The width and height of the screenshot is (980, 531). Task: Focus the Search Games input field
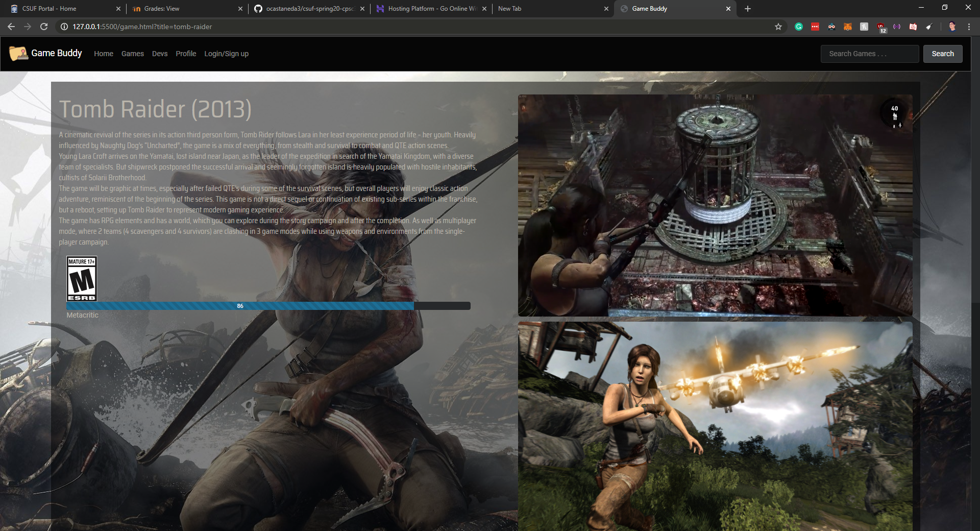pyautogui.click(x=869, y=54)
